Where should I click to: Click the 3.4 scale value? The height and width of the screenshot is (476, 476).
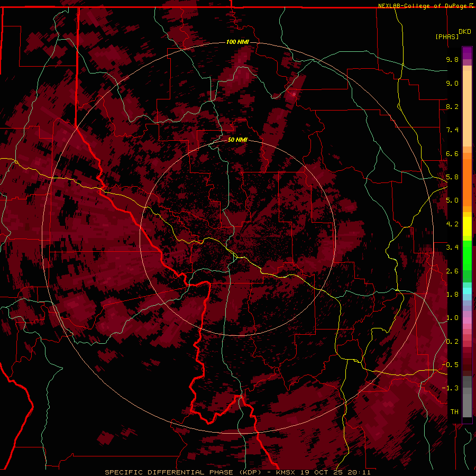[x=452, y=248]
